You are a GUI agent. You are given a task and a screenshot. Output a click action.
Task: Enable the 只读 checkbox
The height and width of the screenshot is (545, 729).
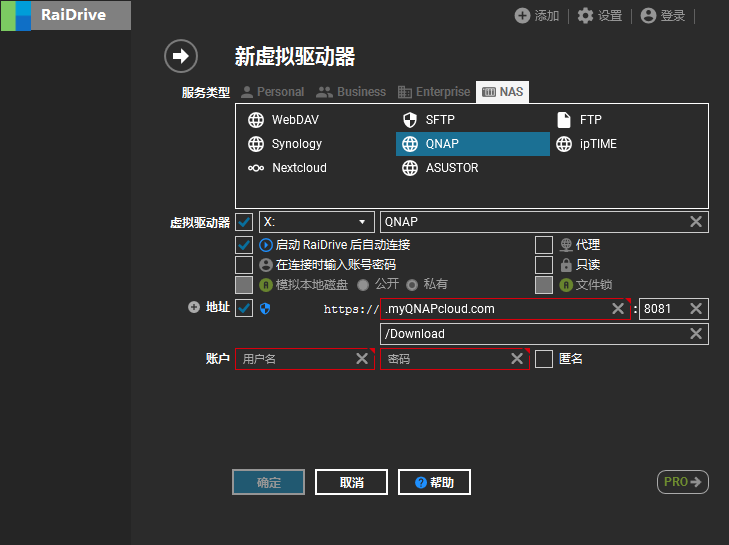[x=544, y=265]
